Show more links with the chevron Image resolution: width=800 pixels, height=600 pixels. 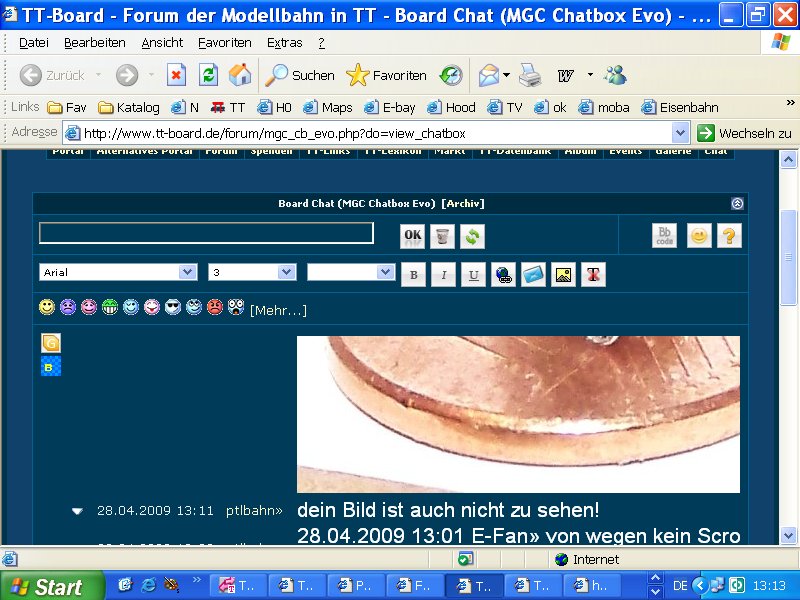(x=790, y=103)
